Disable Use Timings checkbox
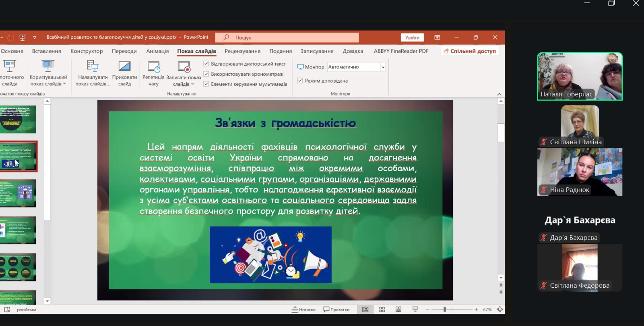 pyautogui.click(x=206, y=74)
